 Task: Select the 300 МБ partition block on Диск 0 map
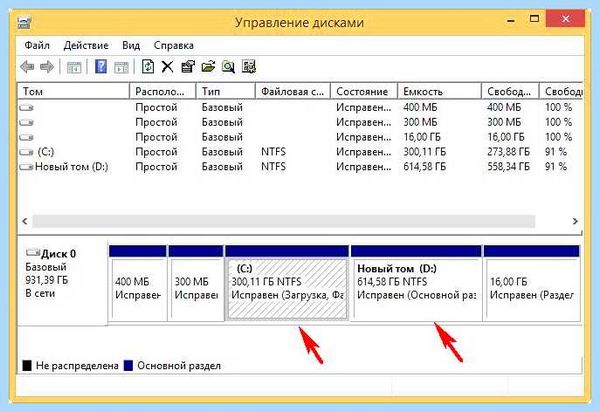click(x=196, y=283)
